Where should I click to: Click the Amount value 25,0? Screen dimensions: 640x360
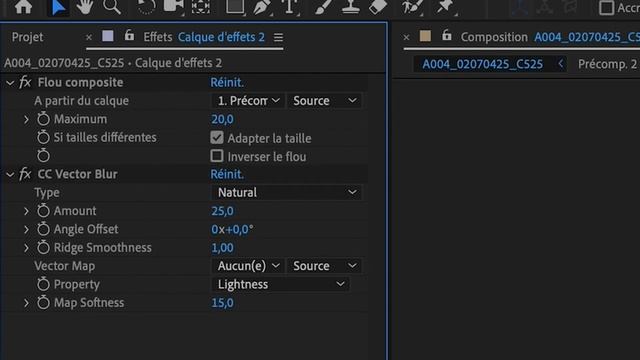[222, 211]
